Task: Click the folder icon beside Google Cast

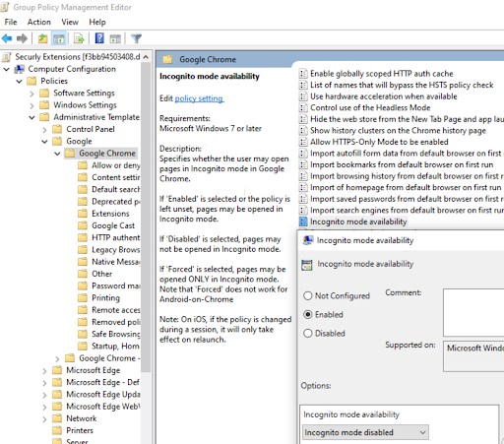Action: (x=83, y=225)
